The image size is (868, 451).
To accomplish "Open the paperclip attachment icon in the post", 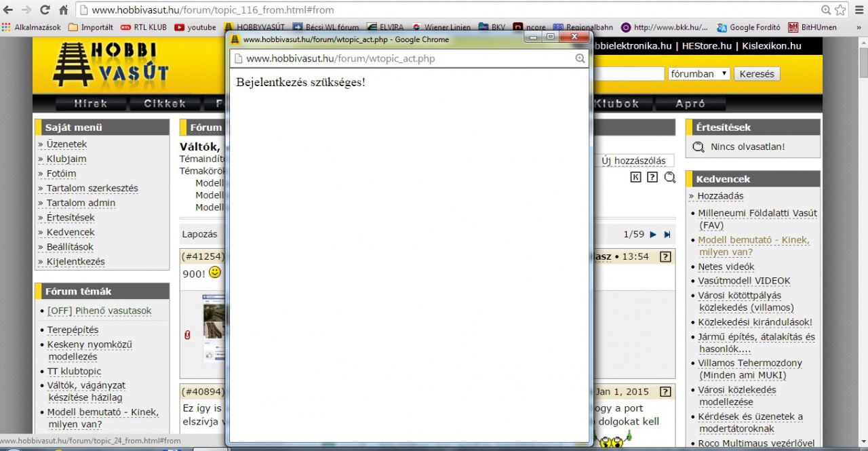I will point(187,335).
